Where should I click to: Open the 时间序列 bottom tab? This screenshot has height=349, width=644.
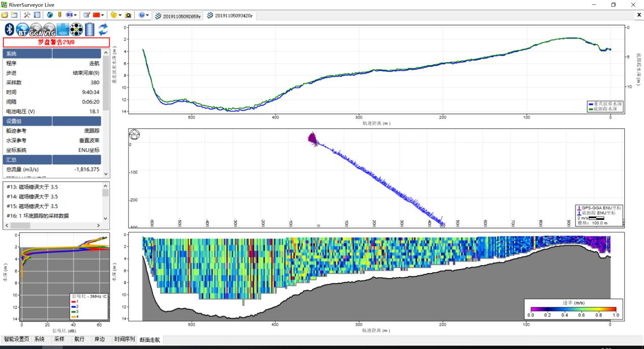(x=125, y=339)
